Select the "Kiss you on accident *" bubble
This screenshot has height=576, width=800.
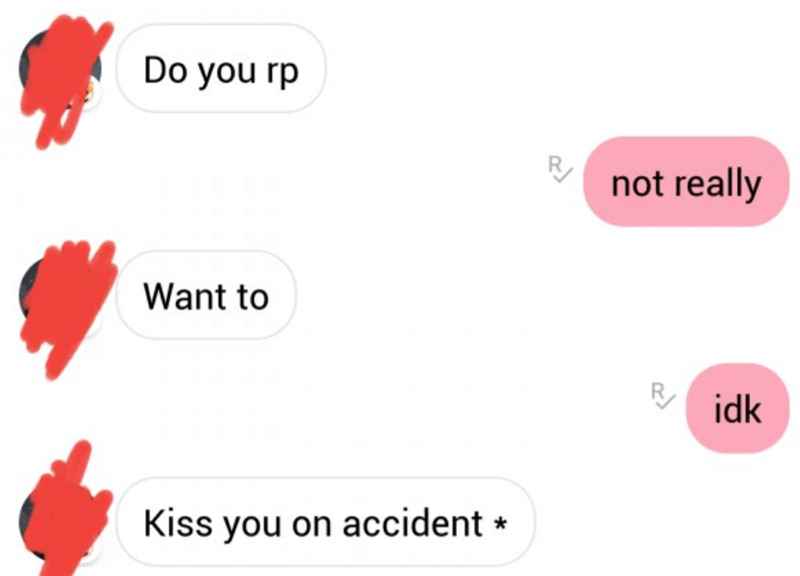(326, 521)
